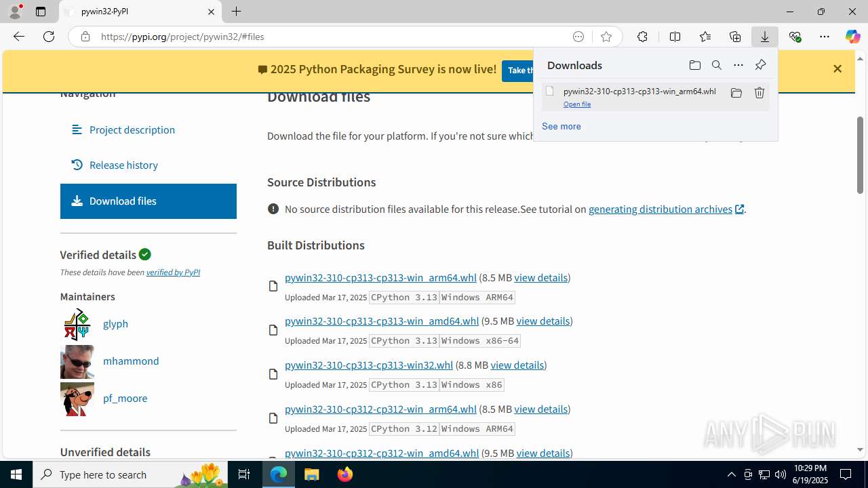The image size is (868, 488).
Task: Dismiss the Python Packaging Survey banner
Action: click(x=837, y=68)
